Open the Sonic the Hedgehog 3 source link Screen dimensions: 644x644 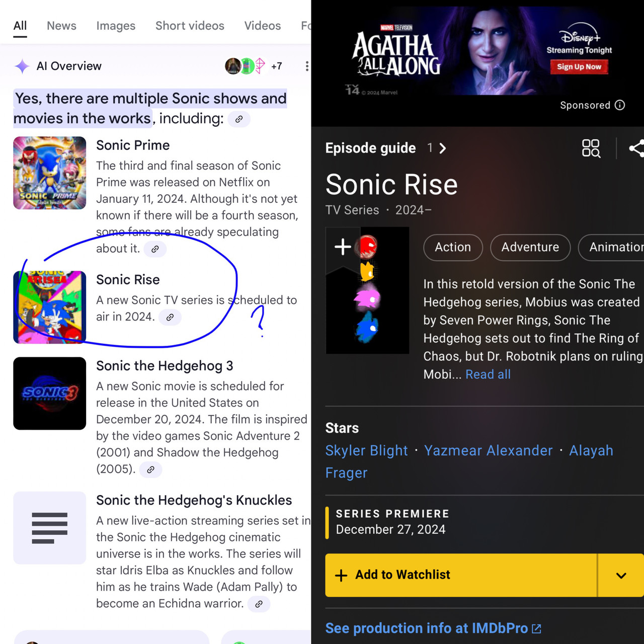click(x=150, y=470)
